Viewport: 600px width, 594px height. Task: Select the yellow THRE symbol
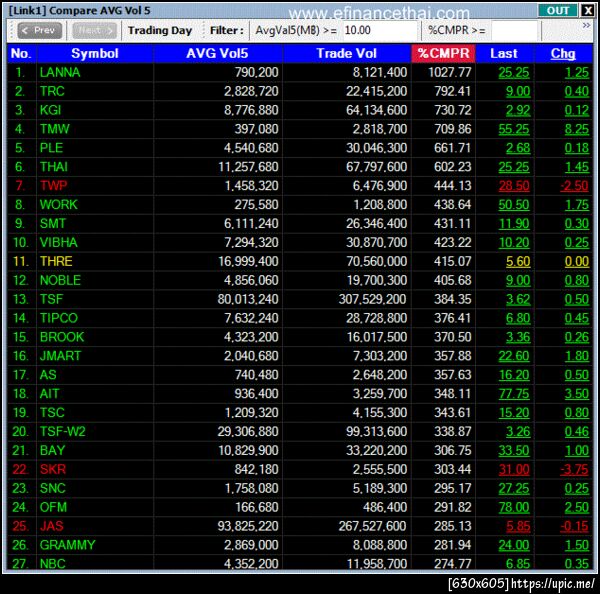click(56, 261)
